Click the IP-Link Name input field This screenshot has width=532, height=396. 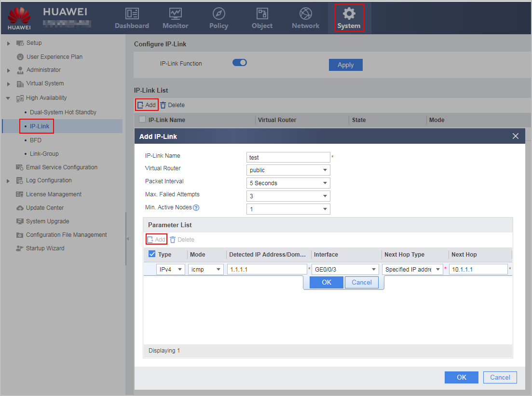(288, 157)
